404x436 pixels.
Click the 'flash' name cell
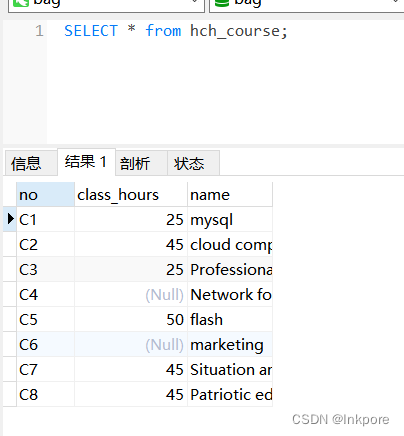pyautogui.click(x=230, y=319)
